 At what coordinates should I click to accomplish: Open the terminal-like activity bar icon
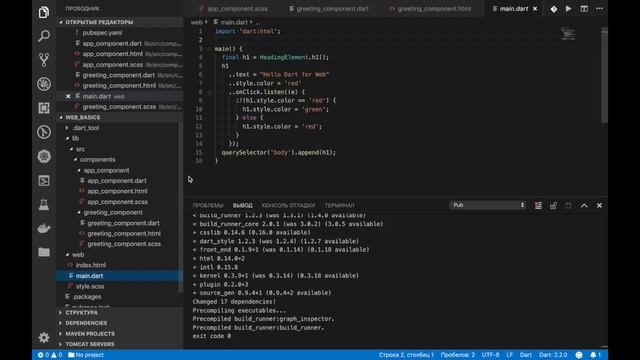point(44,180)
